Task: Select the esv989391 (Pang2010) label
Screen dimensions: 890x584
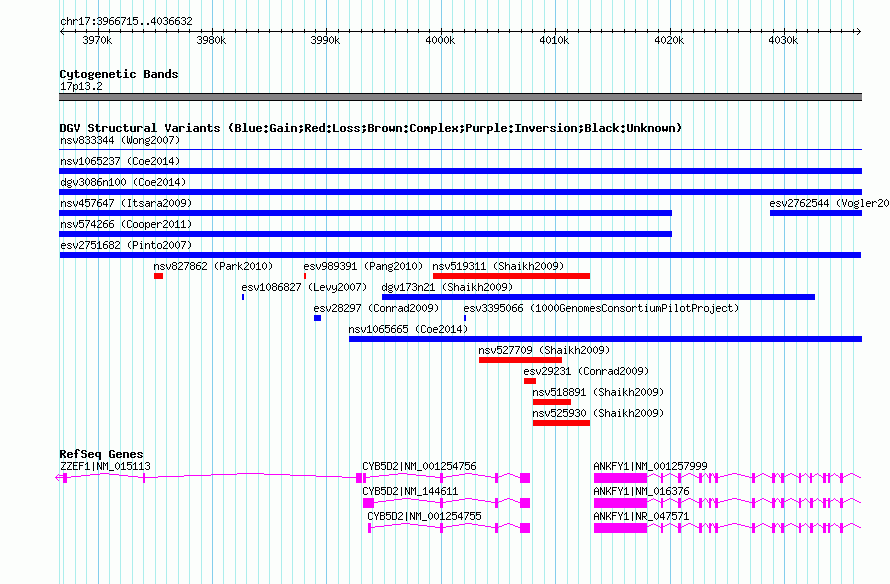Action: click(363, 266)
